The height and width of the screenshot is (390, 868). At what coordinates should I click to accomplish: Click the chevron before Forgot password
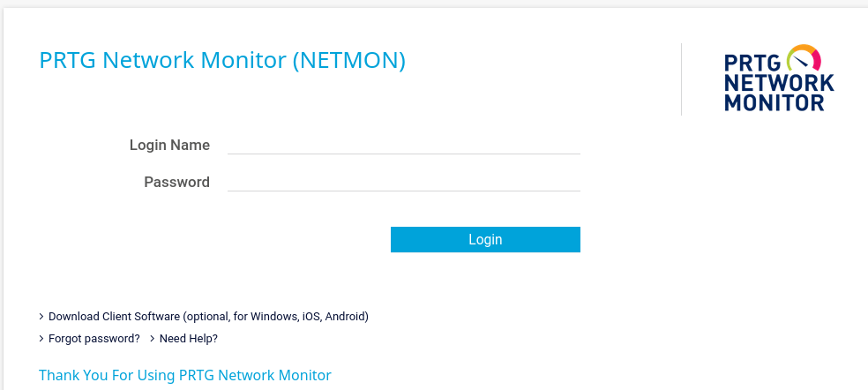tap(41, 338)
